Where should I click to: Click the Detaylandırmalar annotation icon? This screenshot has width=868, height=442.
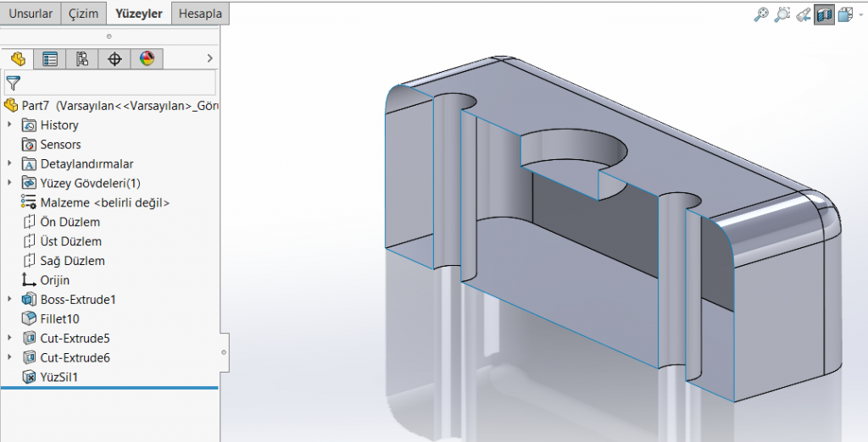click(x=29, y=163)
